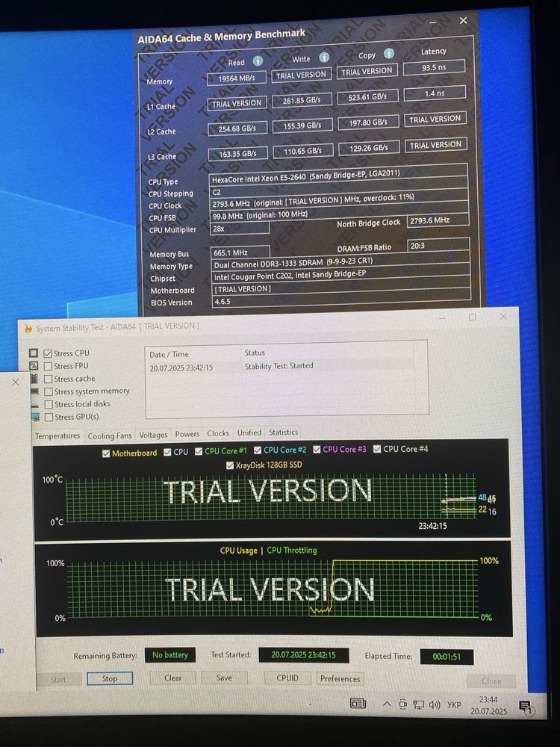
Task: Open the taskbar clock showing 23:44
Action: (x=488, y=705)
